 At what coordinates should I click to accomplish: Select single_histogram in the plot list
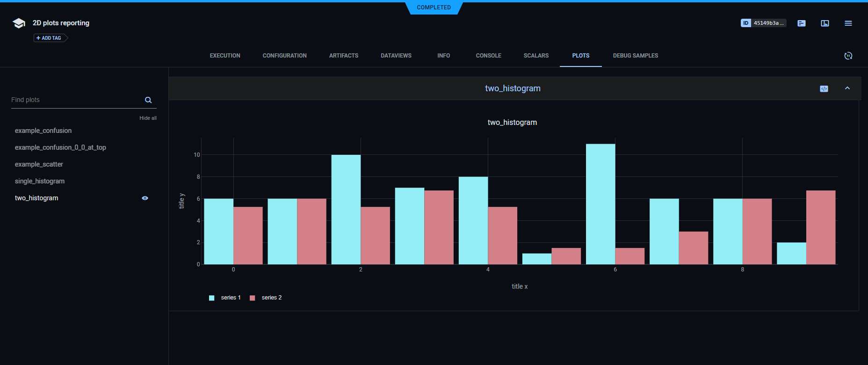coord(40,181)
